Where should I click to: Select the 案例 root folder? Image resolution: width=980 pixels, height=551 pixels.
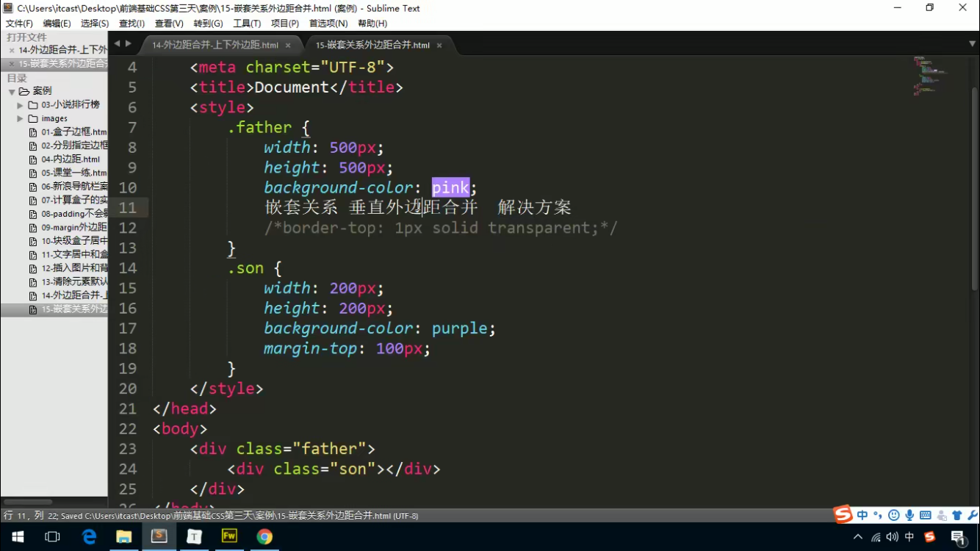(43, 91)
